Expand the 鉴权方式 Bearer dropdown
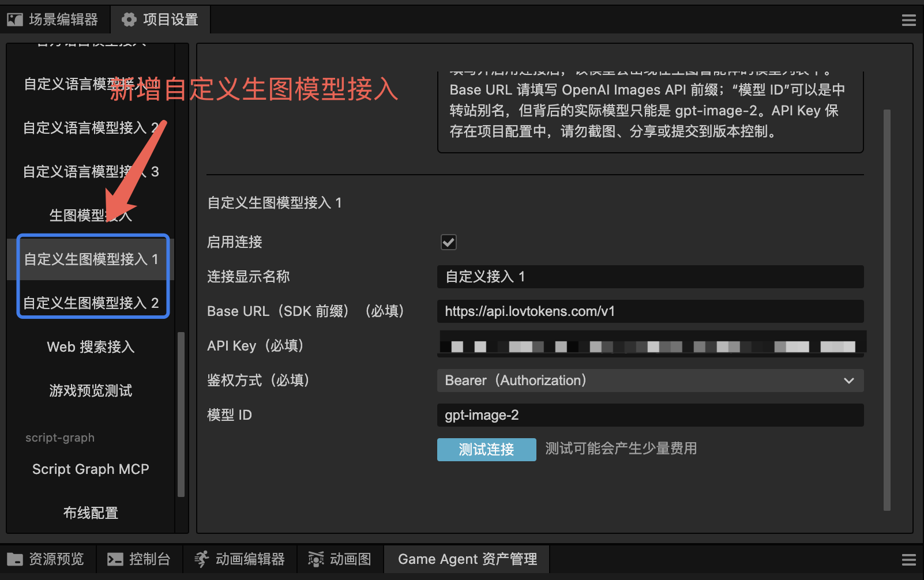This screenshot has width=924, height=580. (x=650, y=381)
